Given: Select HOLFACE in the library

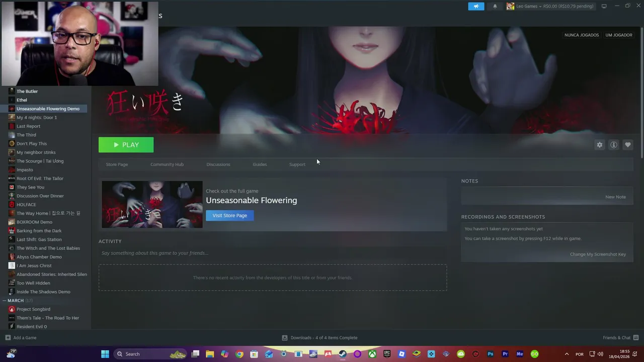Looking at the screenshot, I should pos(26,205).
